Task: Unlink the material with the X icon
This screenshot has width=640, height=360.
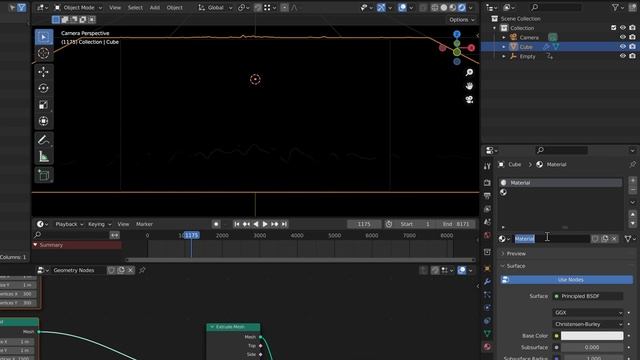Action: pos(614,239)
